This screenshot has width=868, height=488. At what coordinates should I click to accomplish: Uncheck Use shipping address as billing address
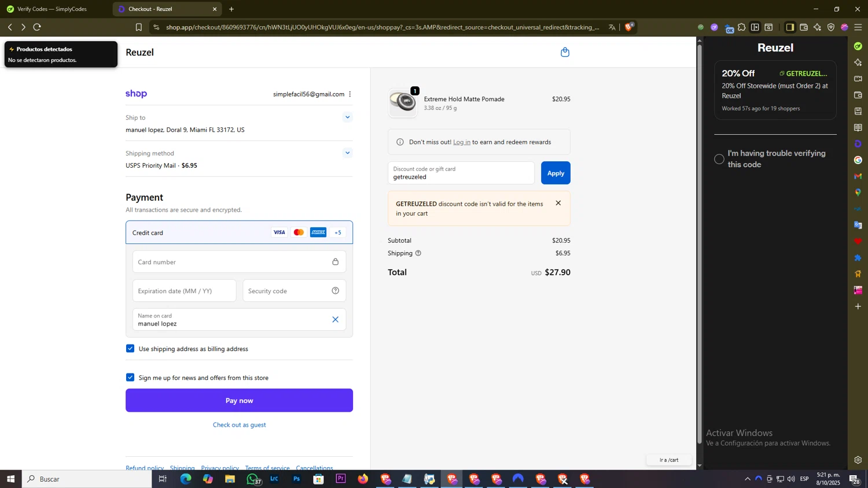(x=130, y=349)
